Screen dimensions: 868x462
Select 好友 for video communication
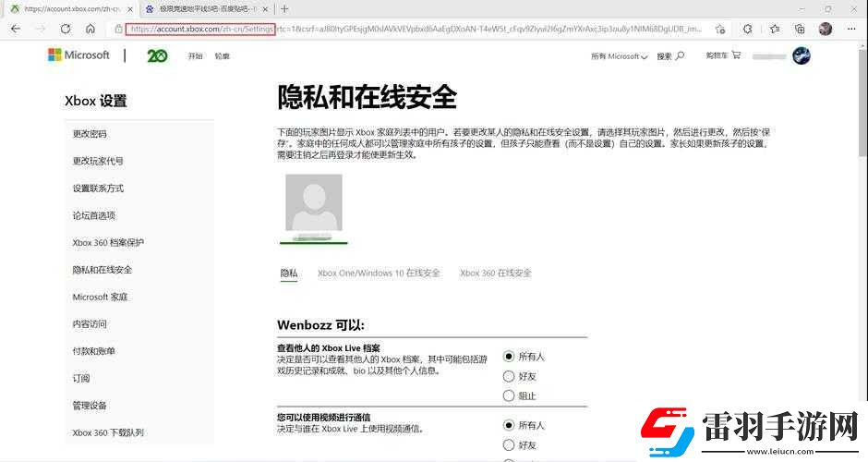(x=509, y=444)
